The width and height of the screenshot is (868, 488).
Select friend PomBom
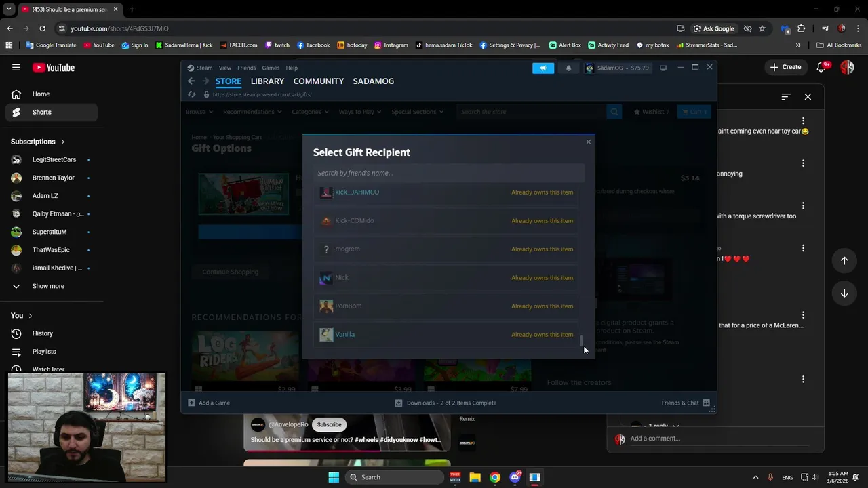(446, 306)
